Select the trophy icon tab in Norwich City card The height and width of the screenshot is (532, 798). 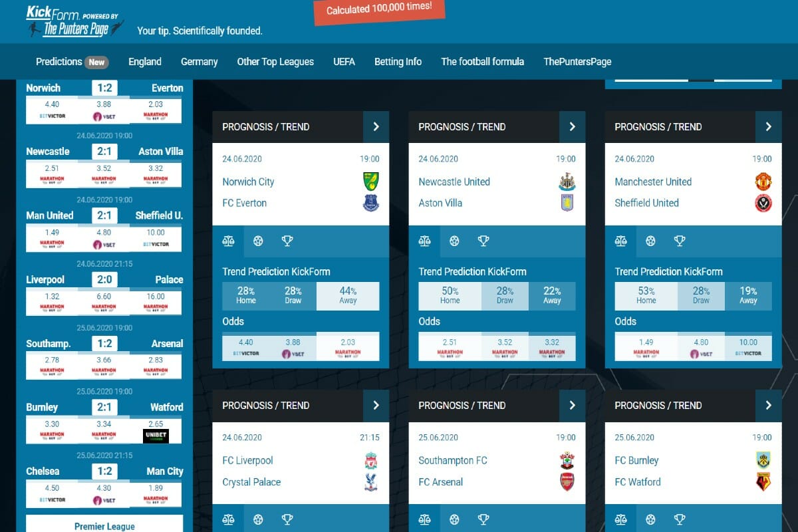287,241
